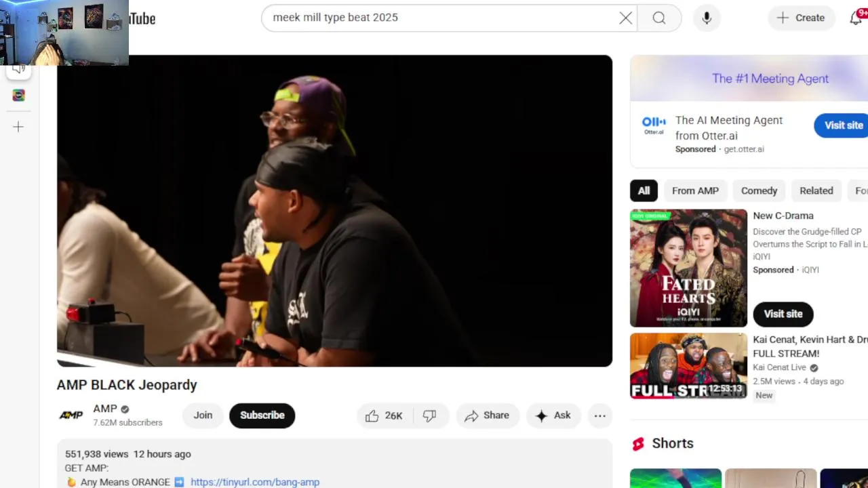The width and height of the screenshot is (868, 488).
Task: Select the All filter chip
Action: coord(644,190)
